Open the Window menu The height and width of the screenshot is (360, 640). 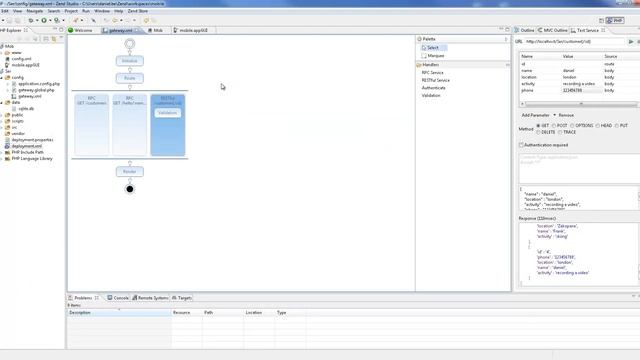(x=102, y=11)
